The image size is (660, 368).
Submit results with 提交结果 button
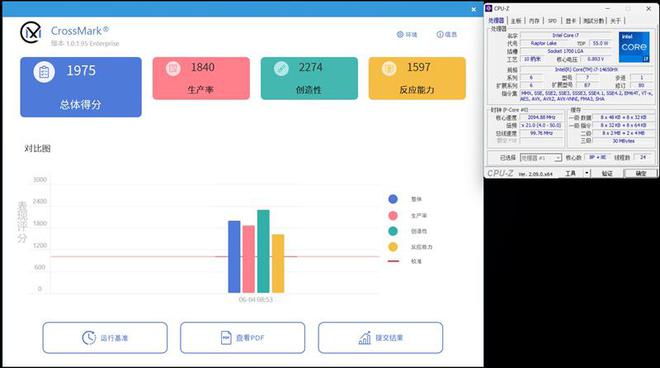click(x=381, y=338)
